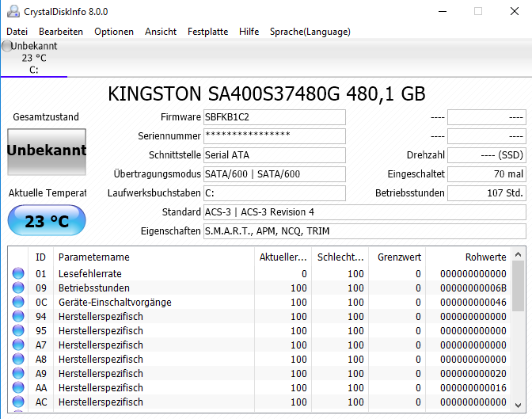Image resolution: width=532 pixels, height=419 pixels.
Task: Click the status orb for attribute ID 94
Action: point(18,316)
